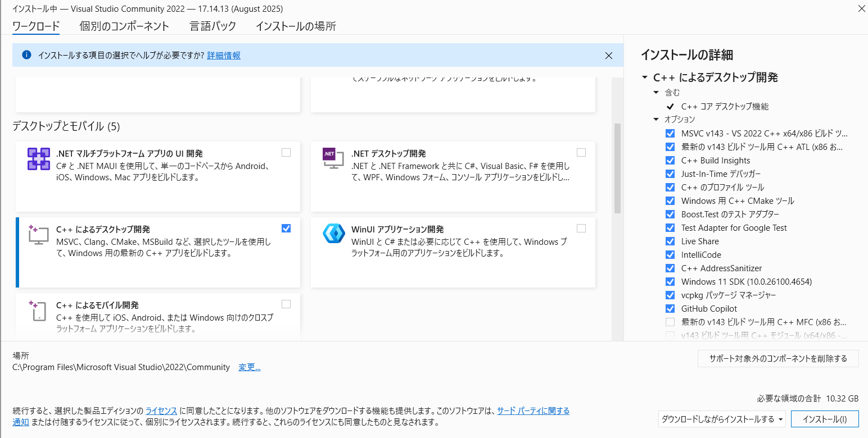
Task: Open the install mode dropdown
Action: point(722,419)
